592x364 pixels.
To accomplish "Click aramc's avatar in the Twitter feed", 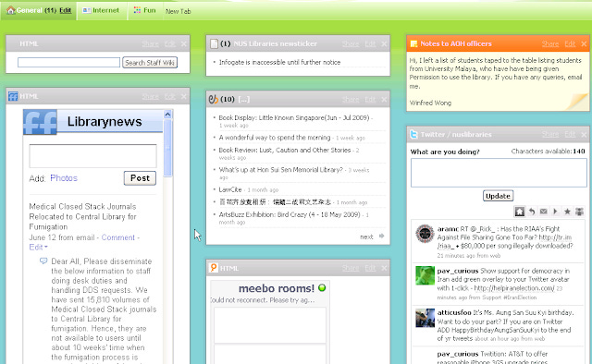I will point(425,234).
